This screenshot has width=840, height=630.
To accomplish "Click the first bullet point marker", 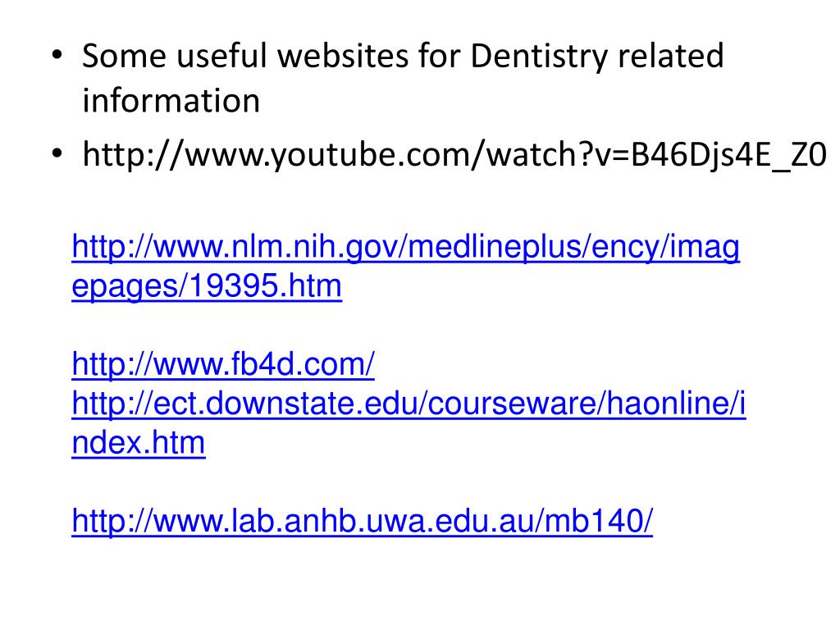I will [x=57, y=55].
